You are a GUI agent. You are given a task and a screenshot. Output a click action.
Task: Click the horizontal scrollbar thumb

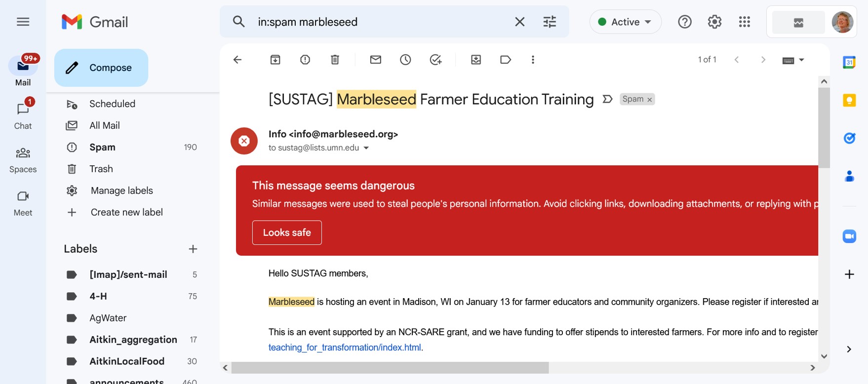pos(390,368)
